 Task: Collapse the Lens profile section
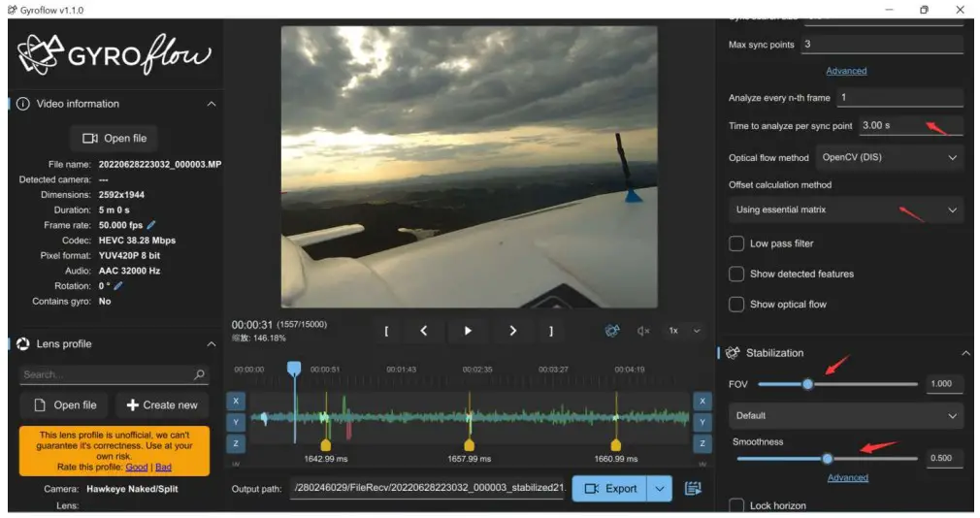point(212,343)
